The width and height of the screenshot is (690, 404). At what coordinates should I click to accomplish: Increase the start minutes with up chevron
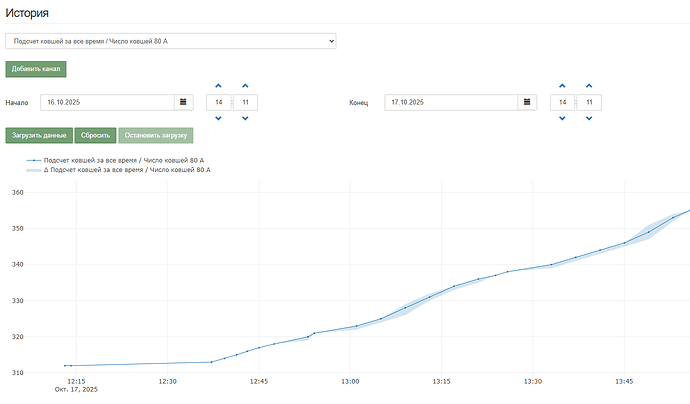pyautogui.click(x=245, y=86)
